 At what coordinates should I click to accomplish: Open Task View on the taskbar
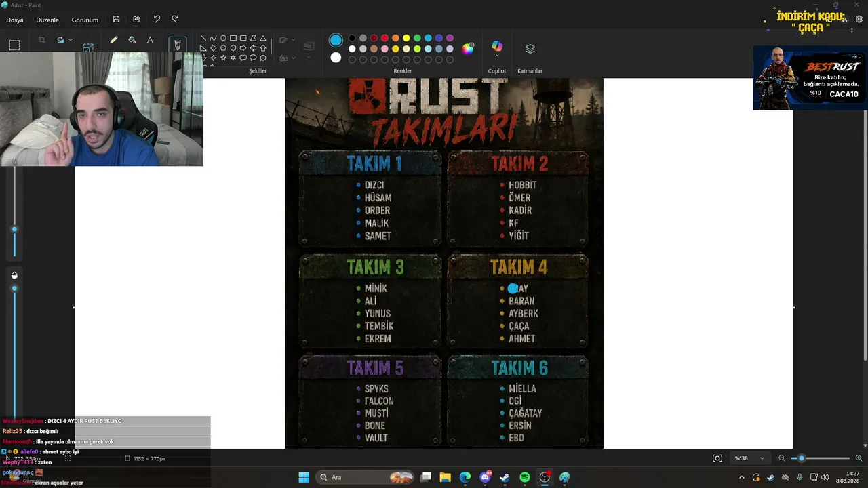click(426, 477)
